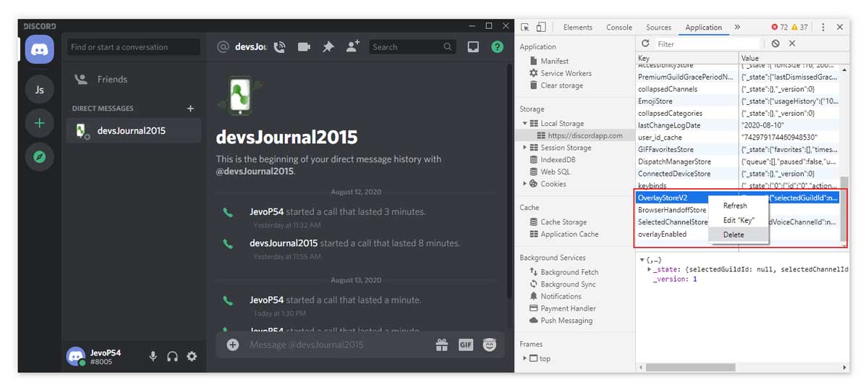Open Cache Storage
Screen dimensions: 868x388
(564, 222)
